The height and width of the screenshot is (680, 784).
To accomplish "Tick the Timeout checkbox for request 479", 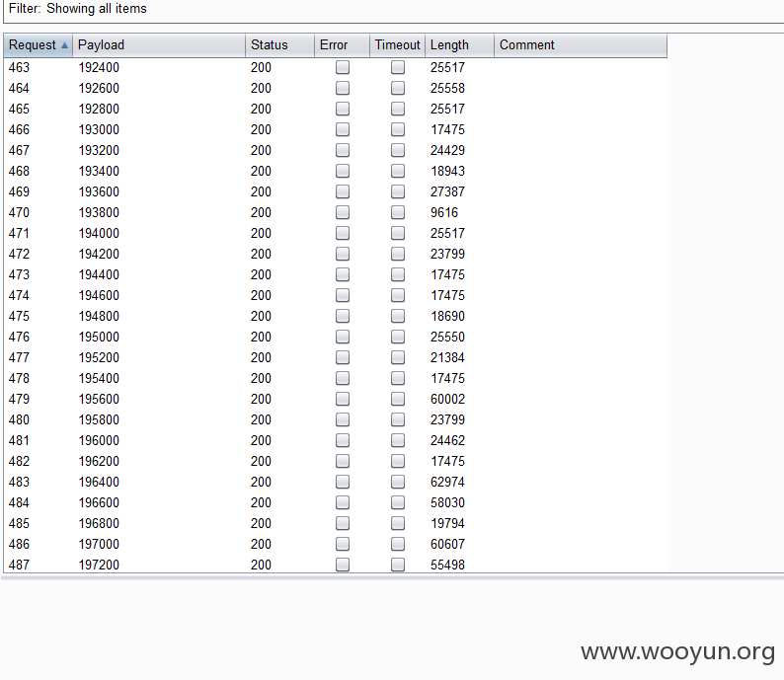I will (x=398, y=399).
